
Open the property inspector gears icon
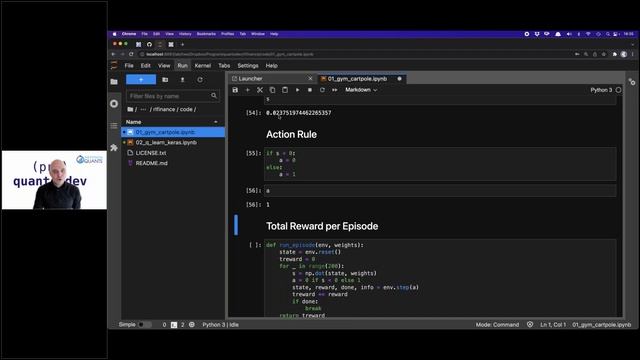click(632, 82)
